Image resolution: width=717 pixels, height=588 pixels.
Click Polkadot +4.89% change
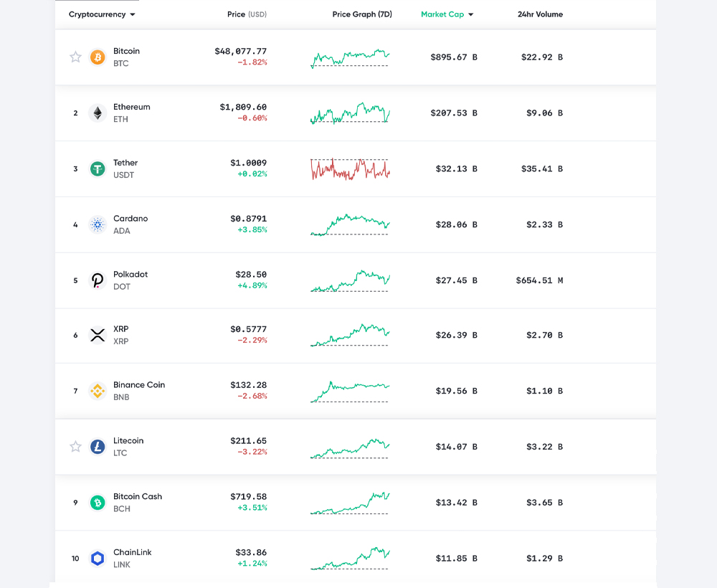(x=252, y=285)
